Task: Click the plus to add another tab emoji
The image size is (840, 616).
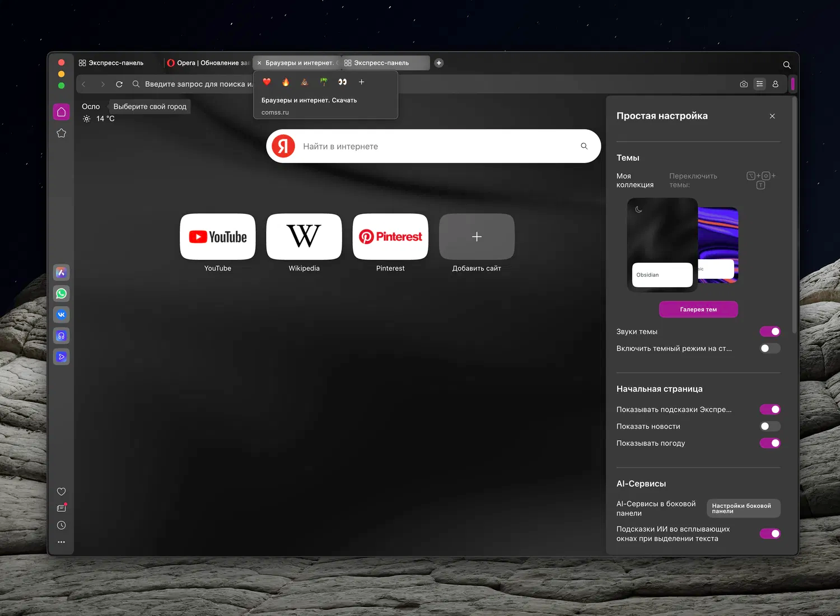Action: pyautogui.click(x=362, y=82)
